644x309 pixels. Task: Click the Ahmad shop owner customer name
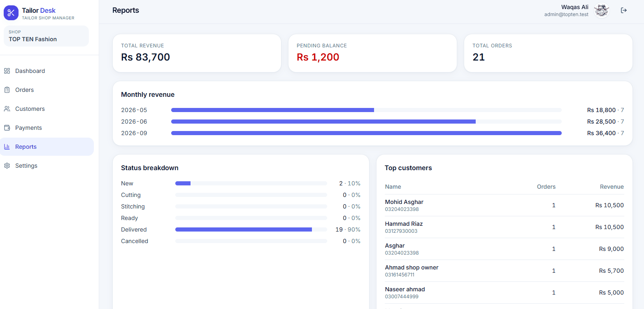pos(412,267)
